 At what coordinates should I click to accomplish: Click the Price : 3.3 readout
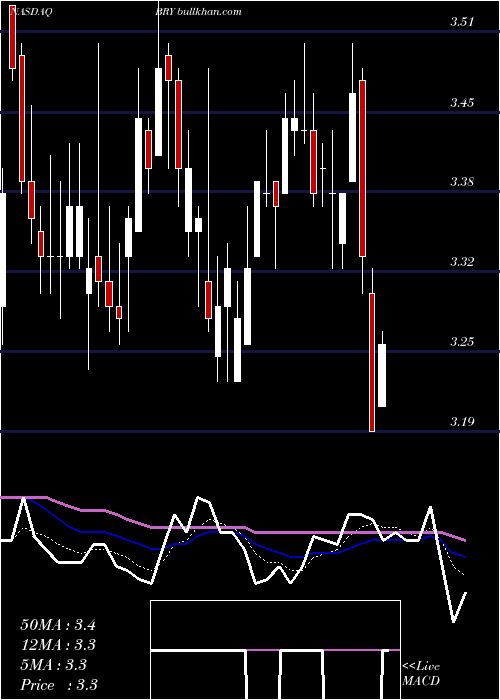[59, 685]
